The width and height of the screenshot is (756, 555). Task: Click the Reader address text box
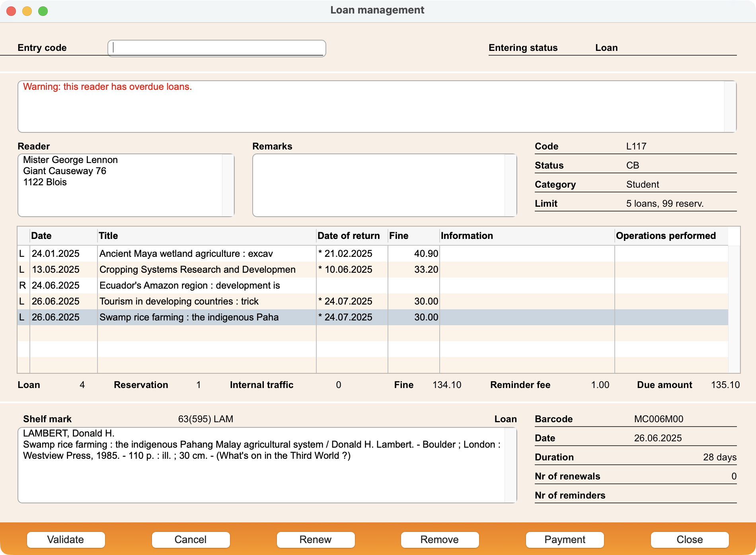coord(120,185)
